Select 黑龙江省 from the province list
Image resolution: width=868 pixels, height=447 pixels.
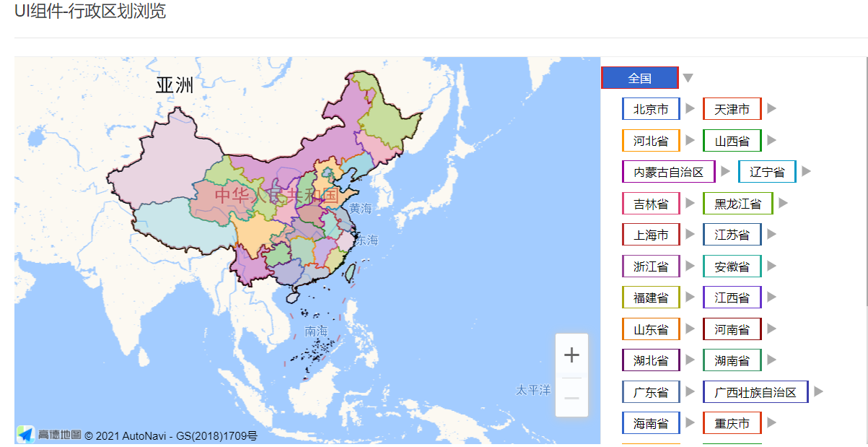pos(738,203)
